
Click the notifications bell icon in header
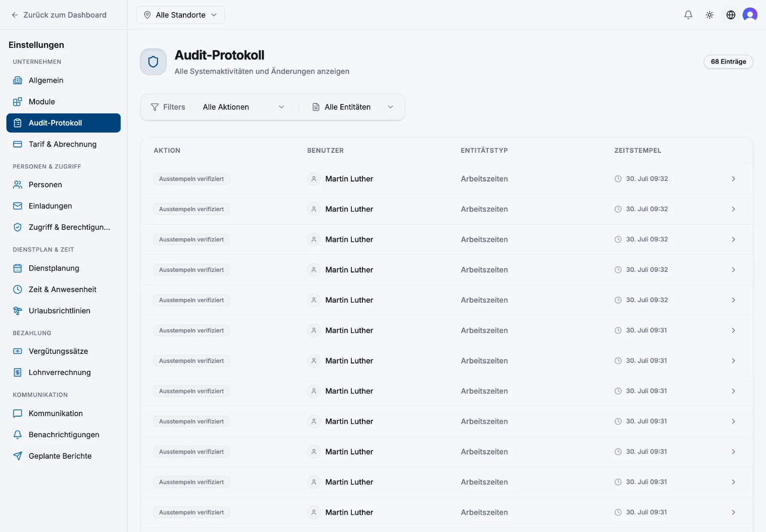tap(688, 15)
